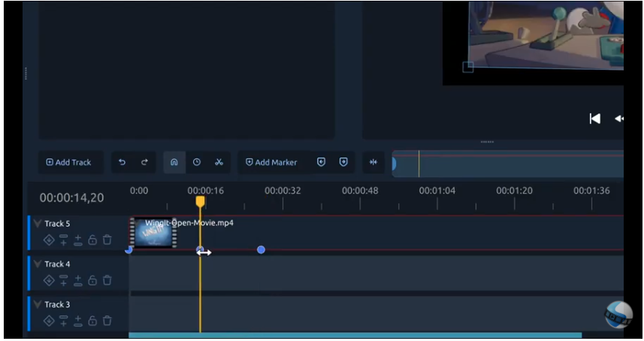644x341 pixels.
Task: Delete Track 3 using its trash icon
Action: coord(107,321)
